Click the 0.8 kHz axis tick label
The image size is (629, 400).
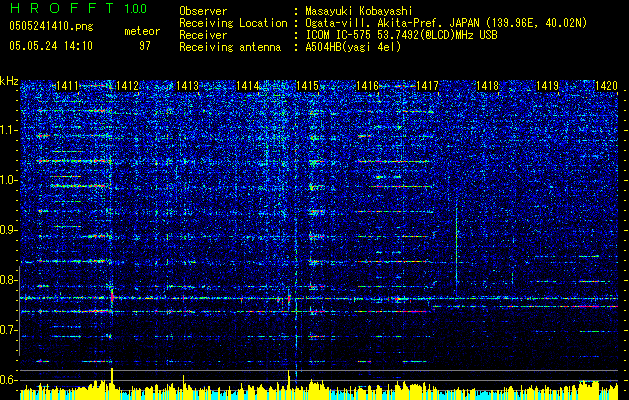click(x=9, y=280)
